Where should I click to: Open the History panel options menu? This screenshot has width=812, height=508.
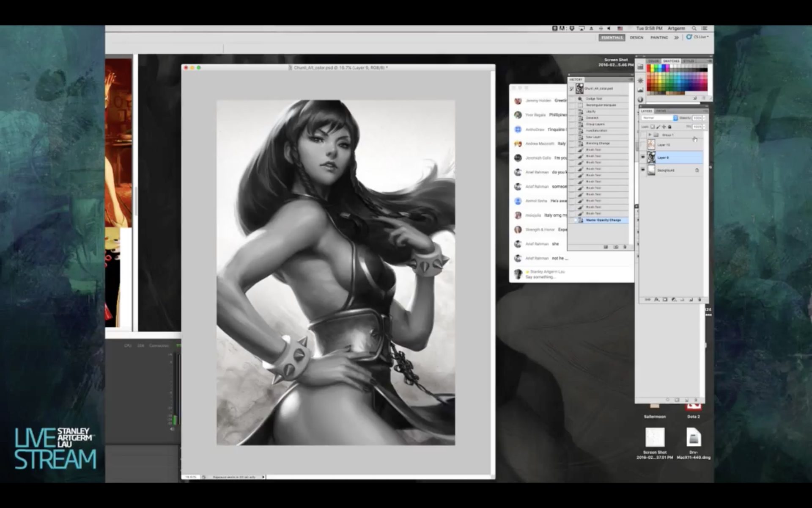point(631,80)
